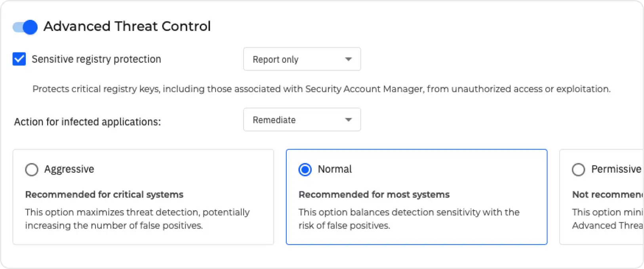Select the Permissive radio button
644x269 pixels.
pos(578,169)
